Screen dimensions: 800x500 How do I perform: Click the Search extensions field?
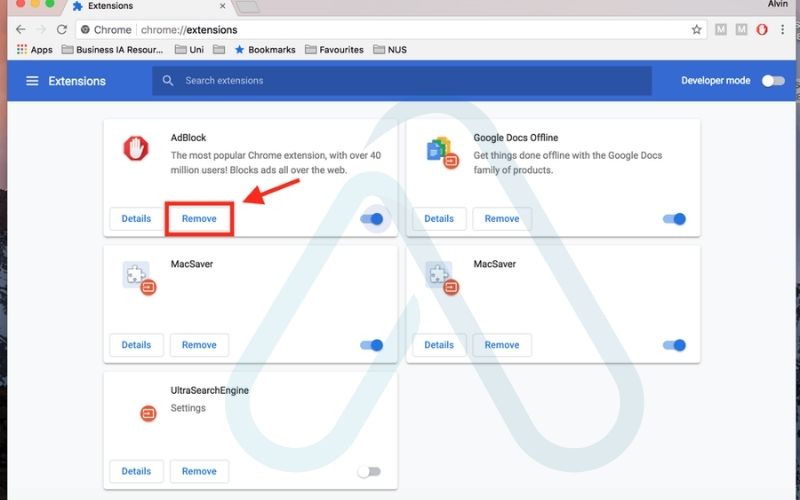(x=400, y=81)
